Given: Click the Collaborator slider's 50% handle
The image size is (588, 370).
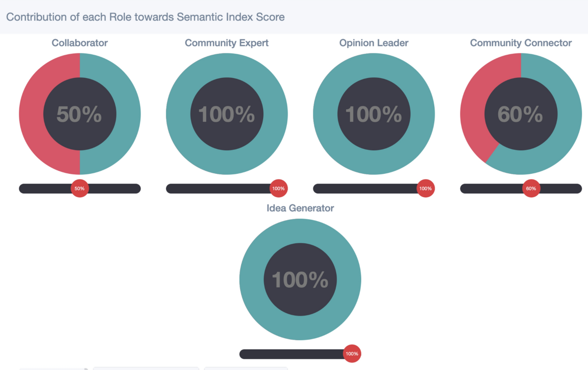Looking at the screenshot, I should [x=80, y=188].
